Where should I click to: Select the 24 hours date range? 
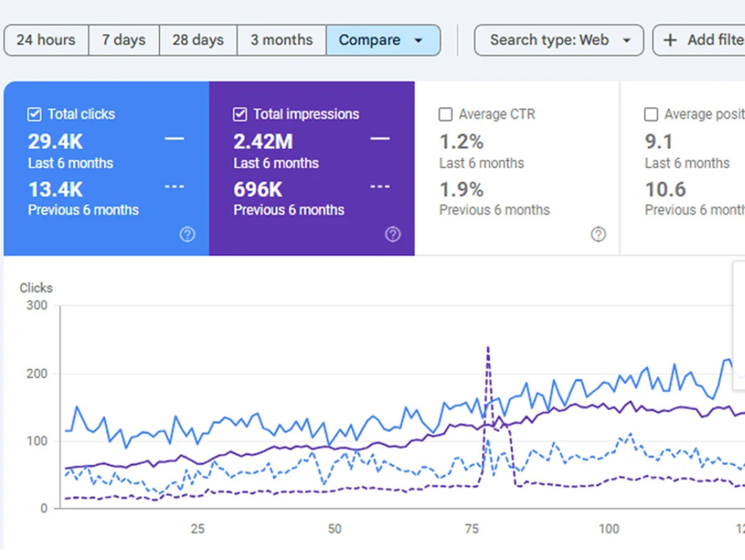(x=46, y=40)
